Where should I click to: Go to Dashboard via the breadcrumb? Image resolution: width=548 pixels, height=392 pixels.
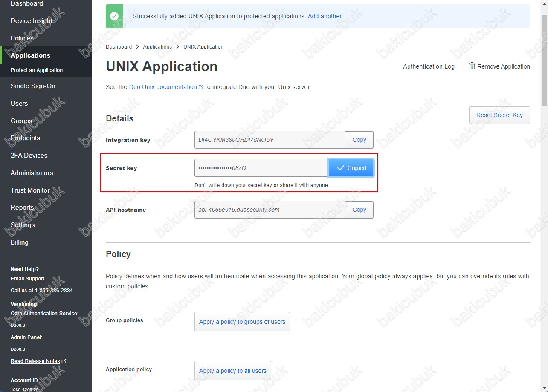pos(119,47)
